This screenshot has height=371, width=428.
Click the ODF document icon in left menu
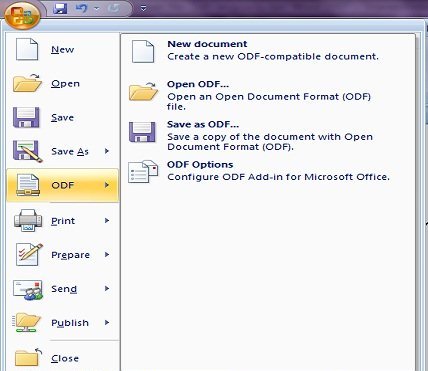coord(28,184)
